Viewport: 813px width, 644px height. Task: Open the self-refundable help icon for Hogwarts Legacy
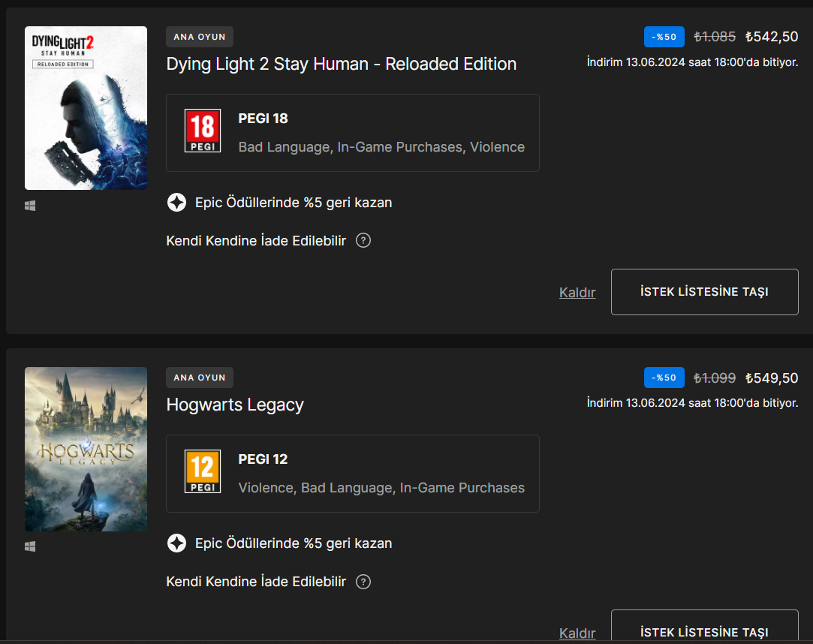(363, 582)
